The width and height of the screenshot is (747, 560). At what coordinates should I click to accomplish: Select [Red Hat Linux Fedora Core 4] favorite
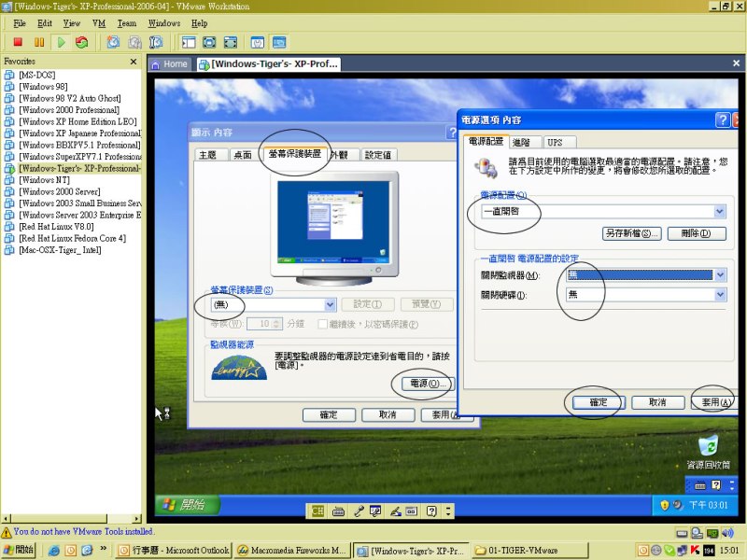point(73,238)
